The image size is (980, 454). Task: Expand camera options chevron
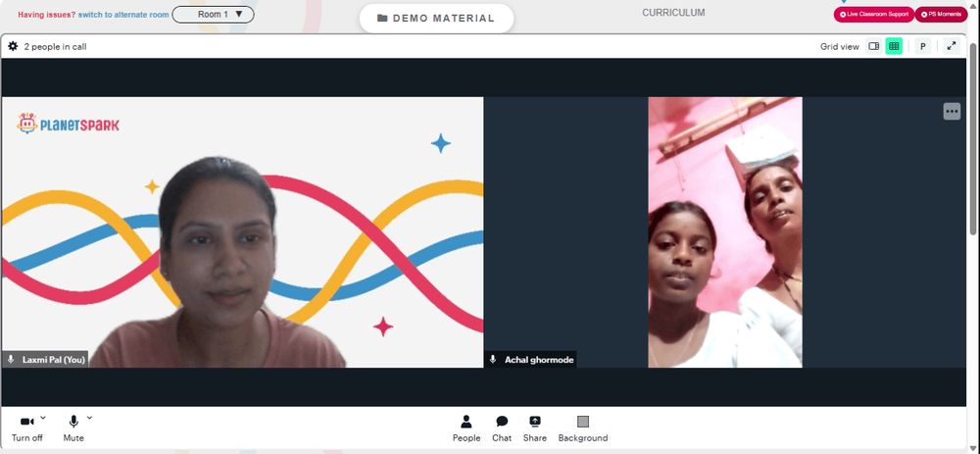42,417
